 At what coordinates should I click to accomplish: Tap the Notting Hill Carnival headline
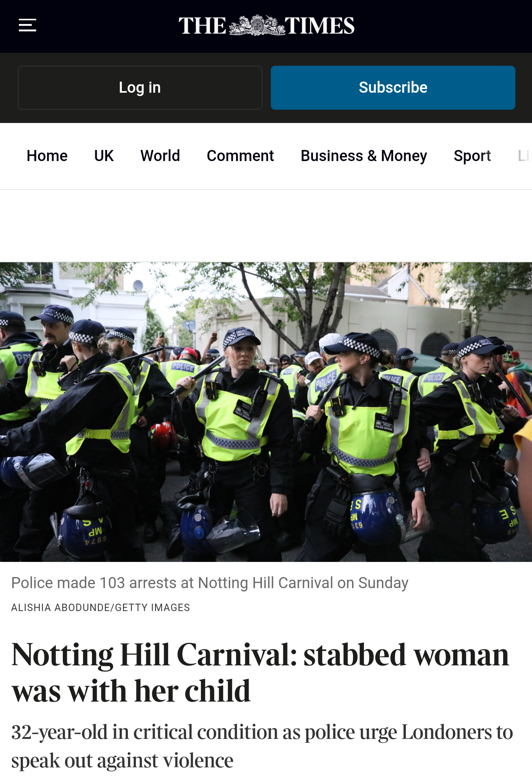(x=260, y=672)
